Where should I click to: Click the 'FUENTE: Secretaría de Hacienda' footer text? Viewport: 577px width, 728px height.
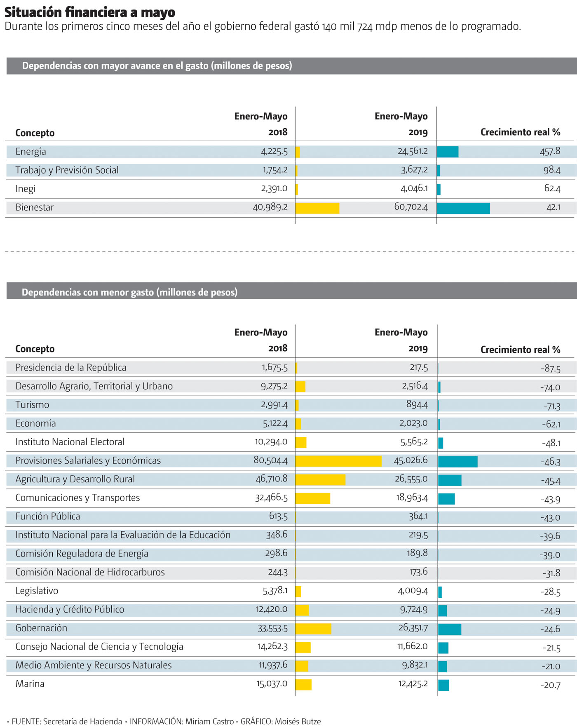(67, 721)
